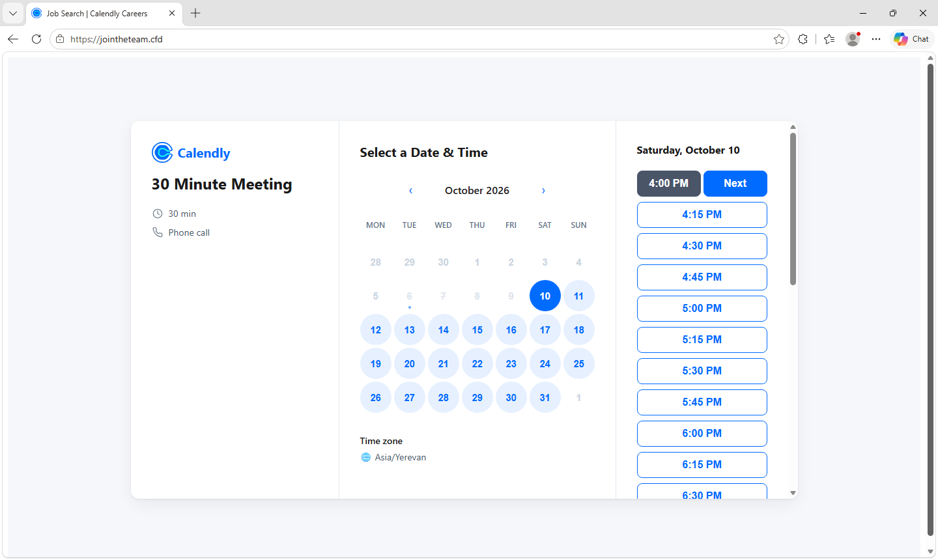Image resolution: width=938 pixels, height=560 pixels.
Task: Confirm time with Next button
Action: click(735, 184)
